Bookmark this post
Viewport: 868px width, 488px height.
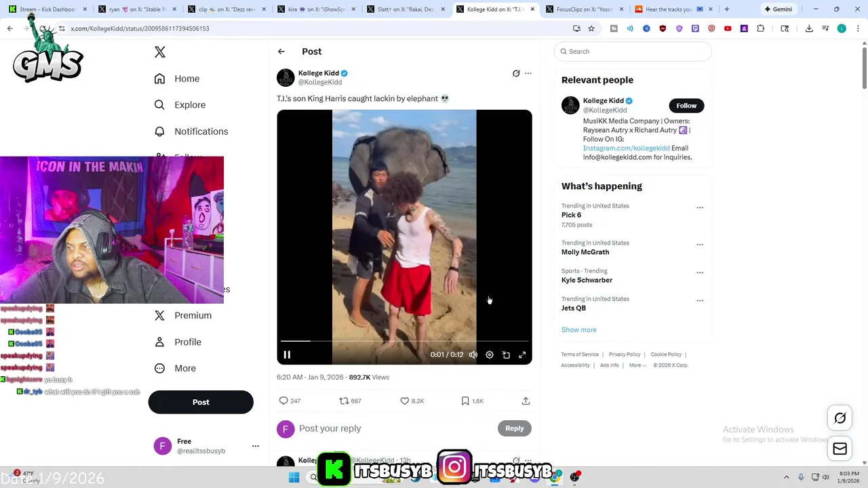coord(472,401)
